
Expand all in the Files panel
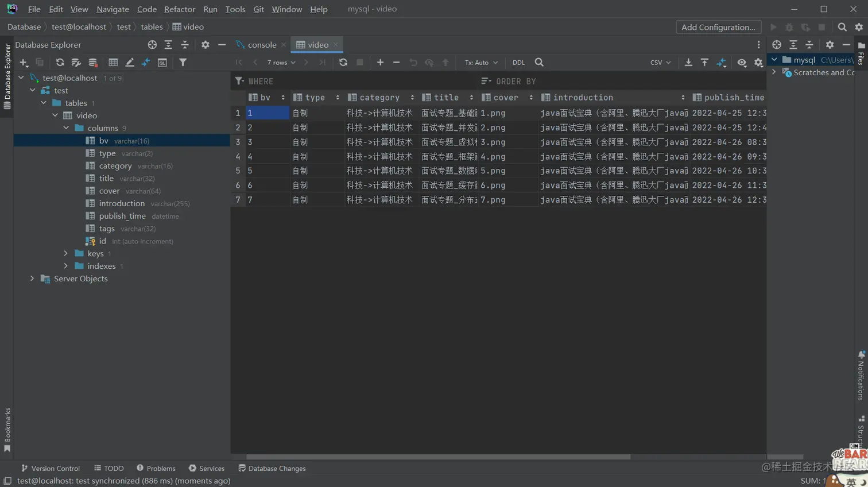pyautogui.click(x=793, y=45)
